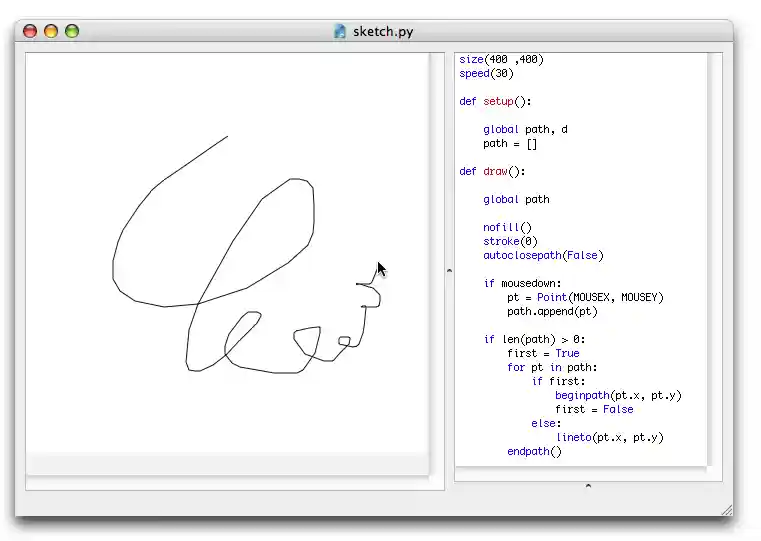The image size is (761, 541).
Task: Click the 'path = []' assignment line
Action: pyautogui.click(x=510, y=143)
